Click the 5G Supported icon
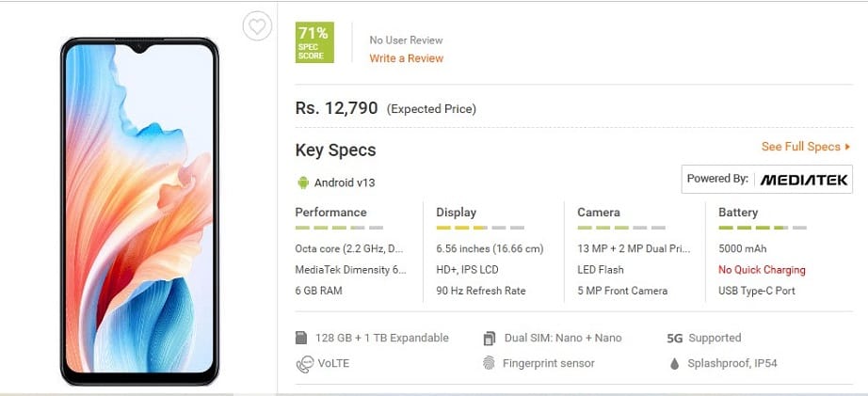This screenshot has width=868, height=396. (673, 338)
